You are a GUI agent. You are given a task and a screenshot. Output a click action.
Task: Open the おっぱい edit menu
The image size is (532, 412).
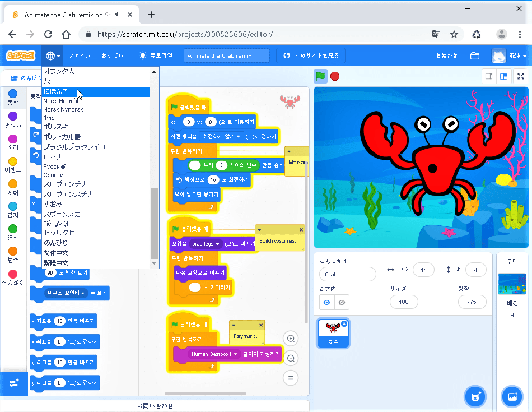[x=113, y=55]
